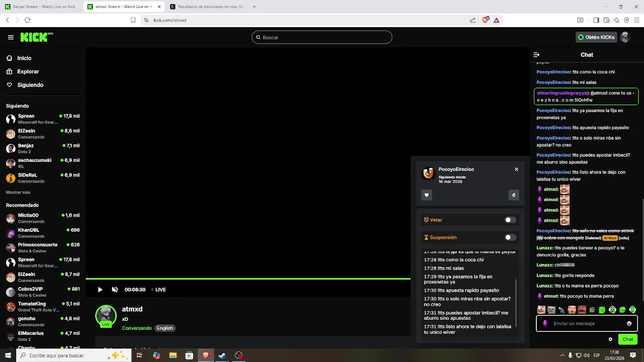
Task: Insert the green headphones emote at row end
Action: coord(632,310)
